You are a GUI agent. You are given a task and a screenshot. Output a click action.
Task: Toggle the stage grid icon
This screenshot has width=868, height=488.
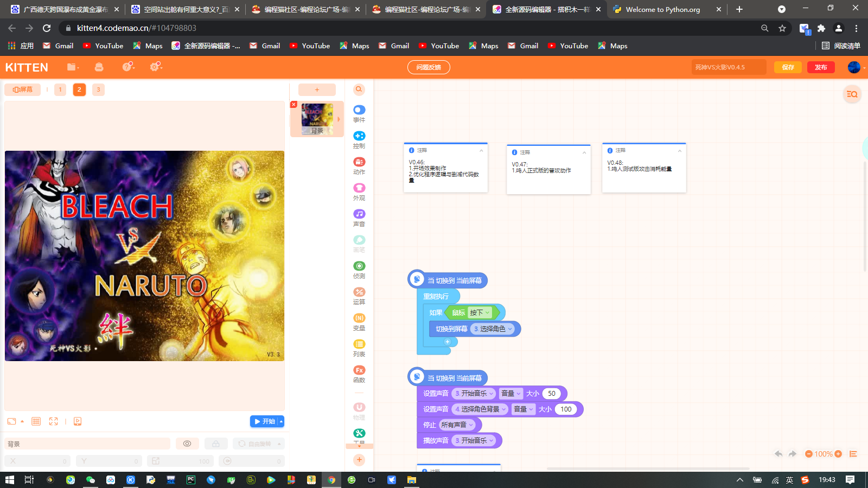(36, 421)
